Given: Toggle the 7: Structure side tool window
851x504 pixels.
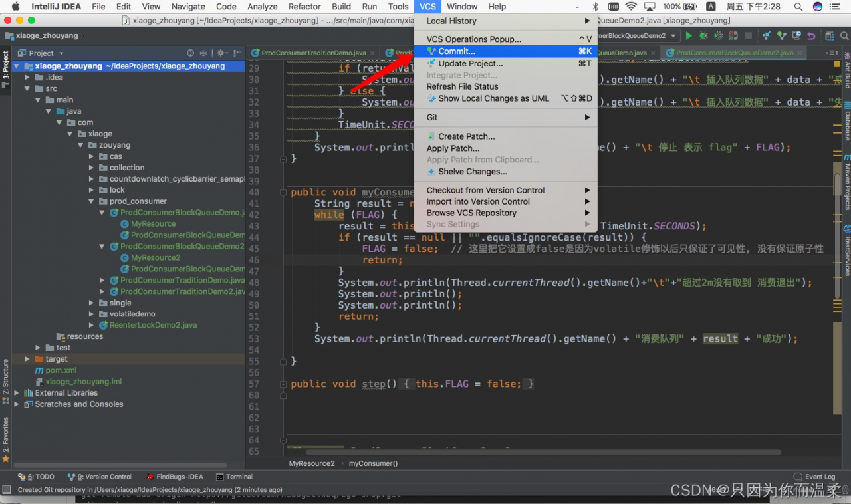Looking at the screenshot, I should pyautogui.click(x=5, y=381).
